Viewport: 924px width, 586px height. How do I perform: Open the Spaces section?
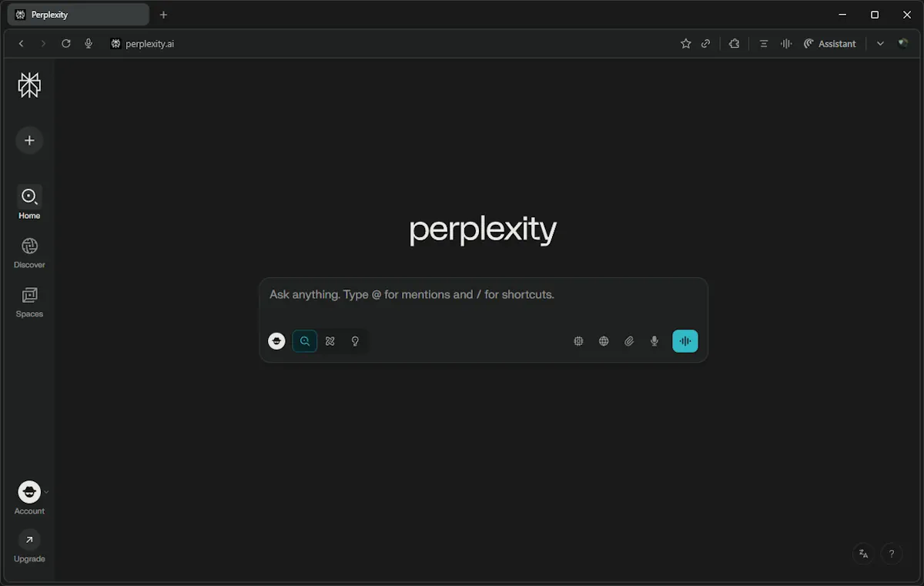click(29, 302)
